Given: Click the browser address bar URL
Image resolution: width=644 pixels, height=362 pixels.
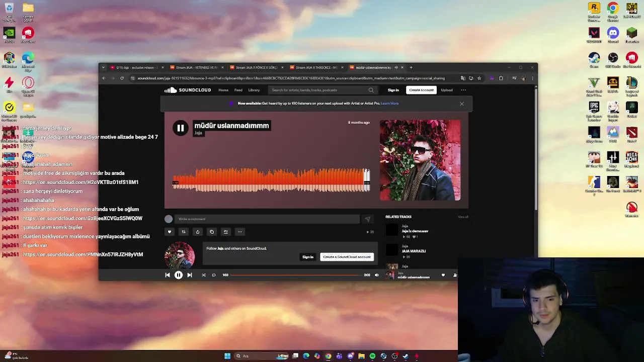Looking at the screenshot, I should pos(291,78).
